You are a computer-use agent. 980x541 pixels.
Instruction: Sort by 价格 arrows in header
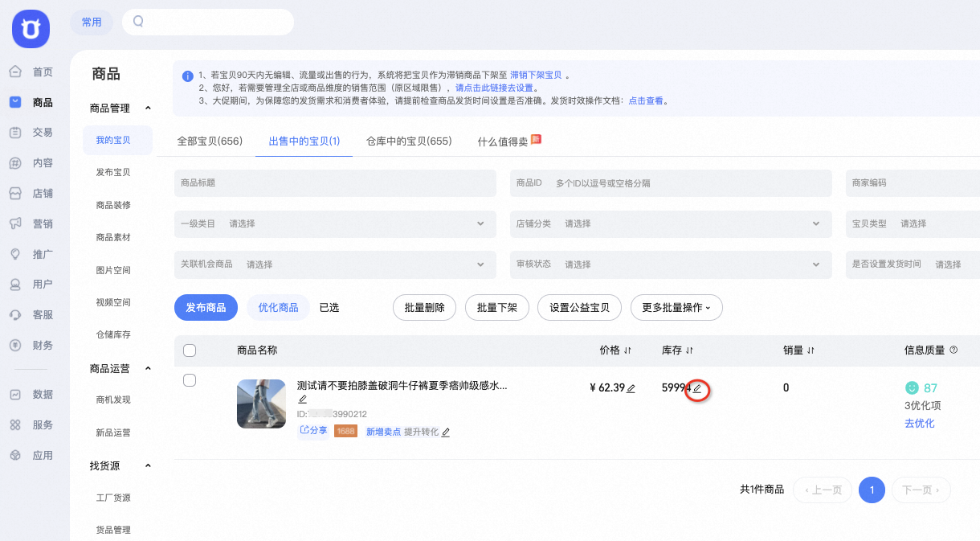627,350
